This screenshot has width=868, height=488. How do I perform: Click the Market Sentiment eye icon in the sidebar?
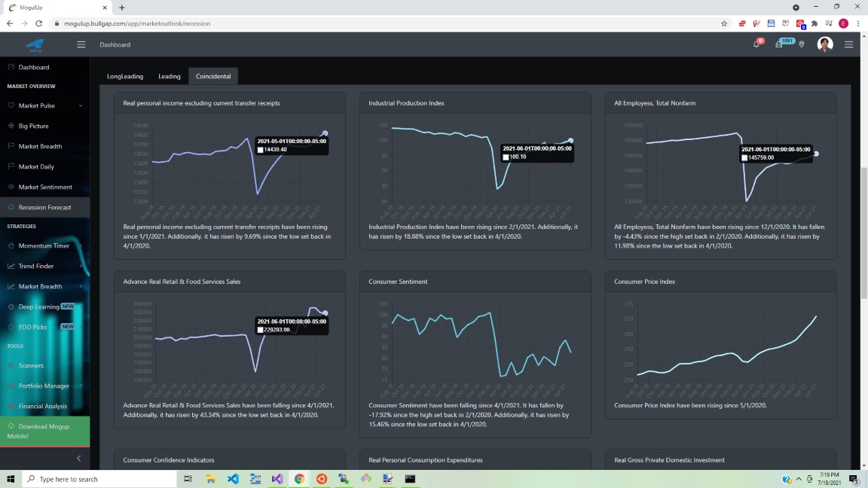click(x=11, y=187)
